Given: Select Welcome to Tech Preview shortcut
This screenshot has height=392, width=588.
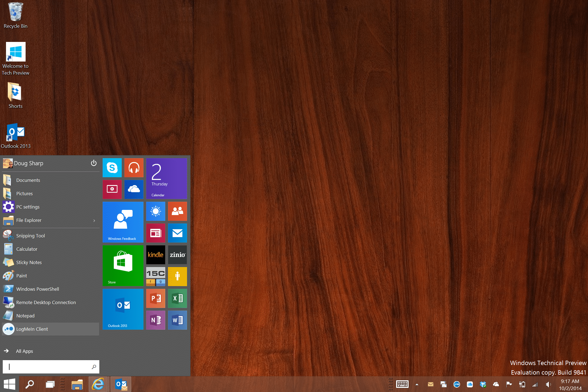Looking at the screenshot, I should 16,59.
